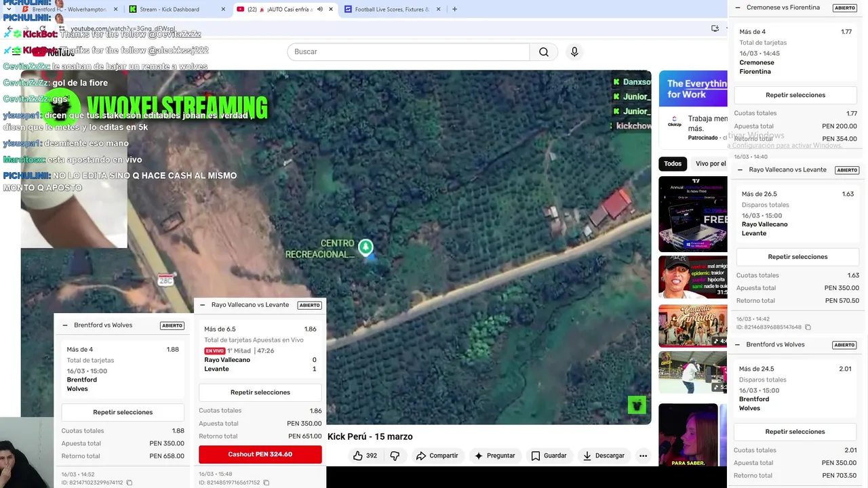868x488 pixels.
Task: Copy bet ID 821485197165617152 with copy icon
Action: point(266,483)
